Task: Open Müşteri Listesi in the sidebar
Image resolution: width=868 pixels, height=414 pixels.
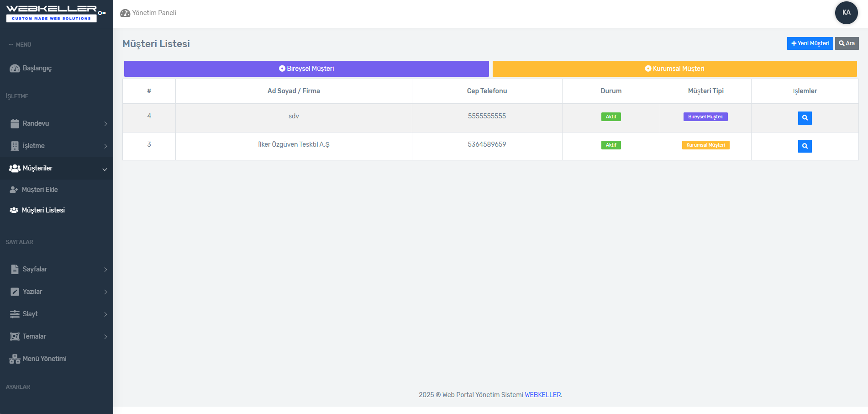Action: (x=43, y=210)
